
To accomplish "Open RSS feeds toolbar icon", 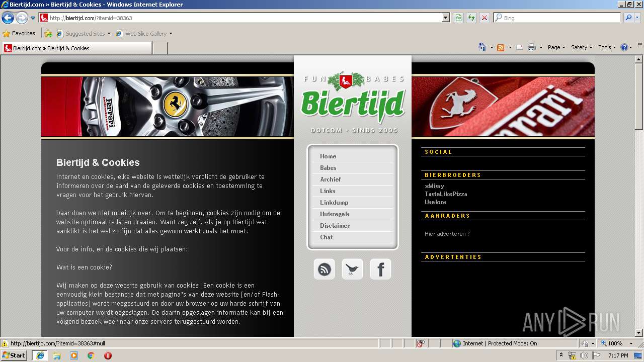I will pyautogui.click(x=501, y=47).
